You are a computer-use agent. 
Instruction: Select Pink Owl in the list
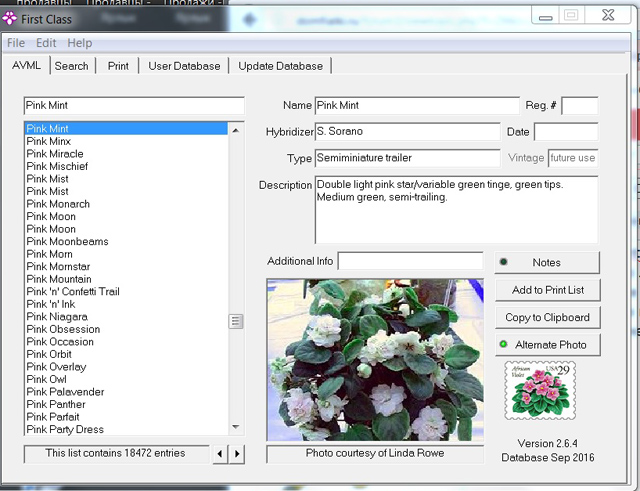click(x=126, y=379)
